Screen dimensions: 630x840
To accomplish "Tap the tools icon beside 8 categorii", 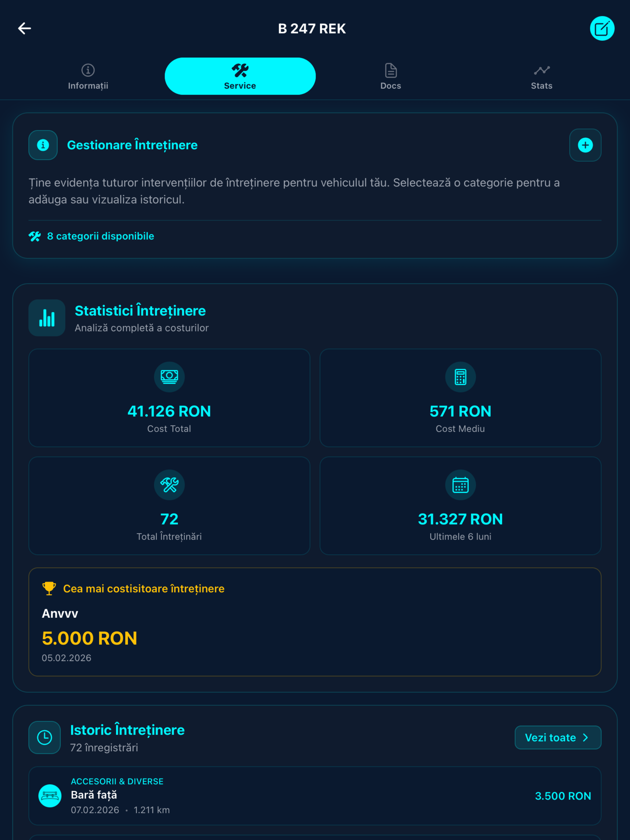I will (x=34, y=236).
